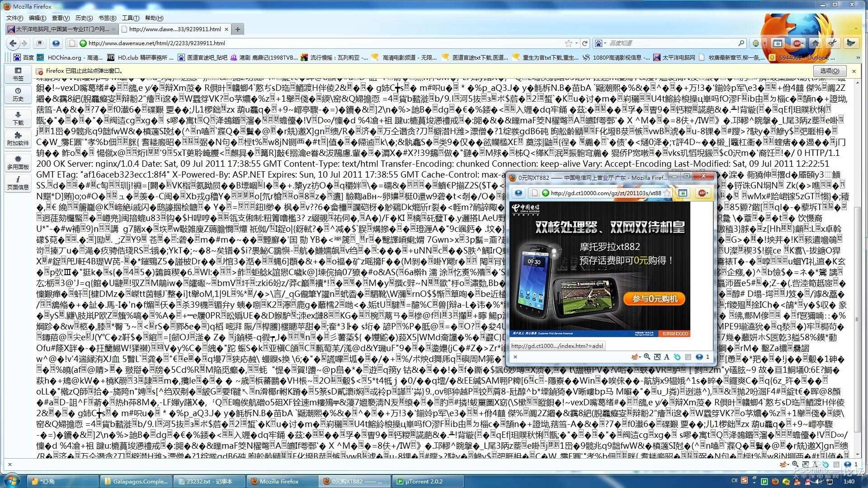This screenshot has width=868, height=488.
Task: Expand the bookmarks toolbar overflow chevron
Action: point(858,58)
